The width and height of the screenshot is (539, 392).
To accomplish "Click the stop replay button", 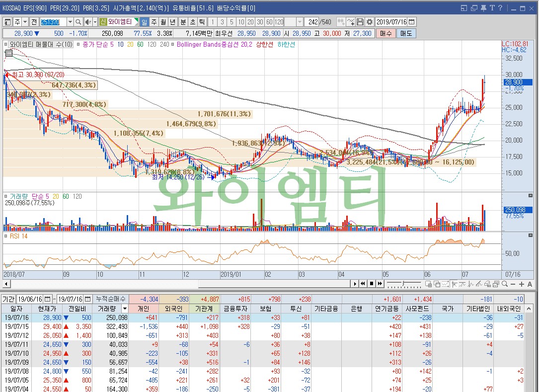I will click(372, 284).
